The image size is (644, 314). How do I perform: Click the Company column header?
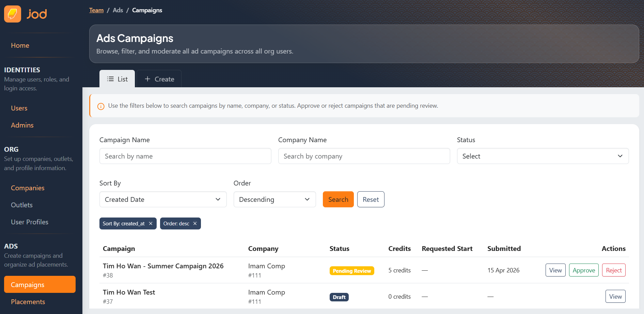263,249
